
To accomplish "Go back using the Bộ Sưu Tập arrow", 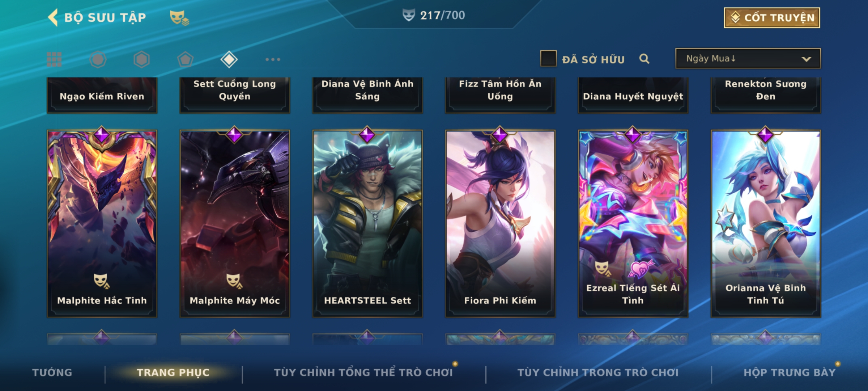I will tap(53, 17).
